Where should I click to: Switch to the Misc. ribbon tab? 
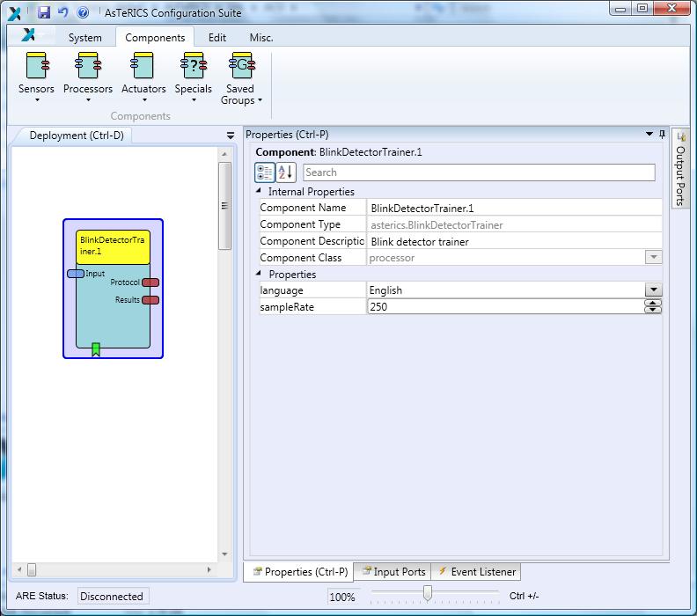pos(260,38)
